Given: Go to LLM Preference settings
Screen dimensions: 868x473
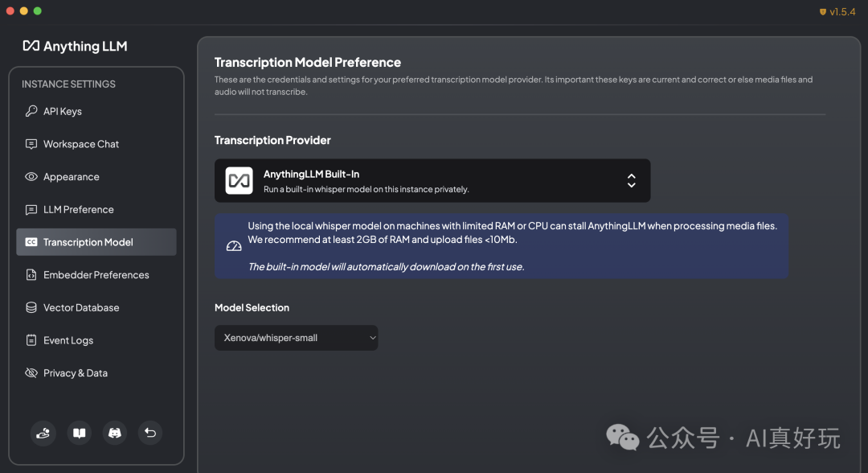Looking at the screenshot, I should click(x=79, y=209).
